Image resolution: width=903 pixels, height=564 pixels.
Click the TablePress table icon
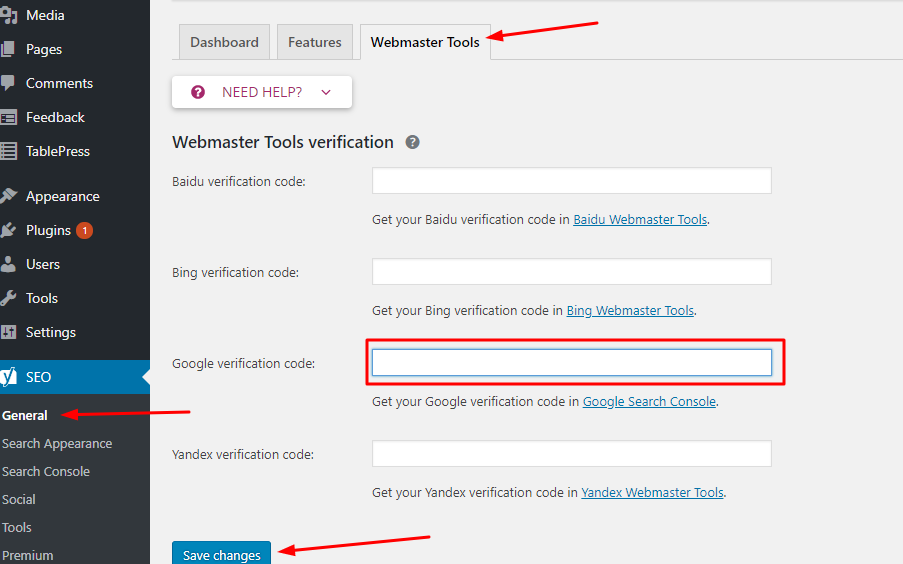point(8,151)
